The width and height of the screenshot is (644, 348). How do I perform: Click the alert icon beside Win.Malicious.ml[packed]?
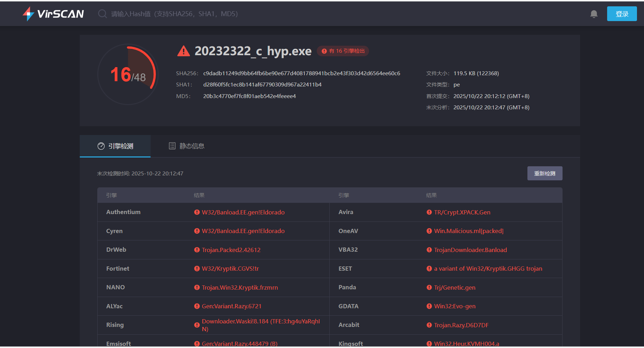coord(429,231)
